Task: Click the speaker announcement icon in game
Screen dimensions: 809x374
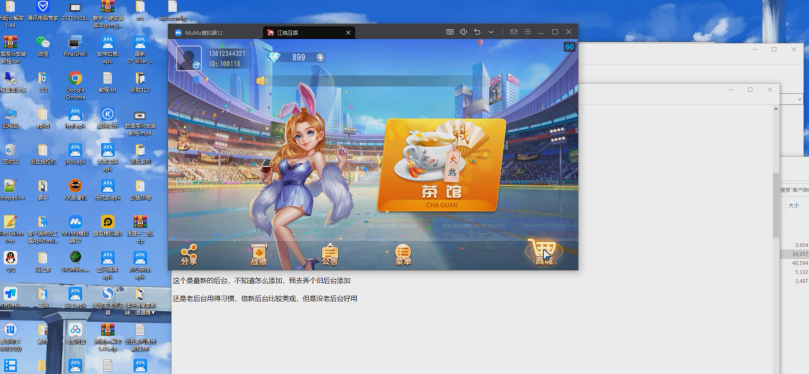Action: point(263,81)
